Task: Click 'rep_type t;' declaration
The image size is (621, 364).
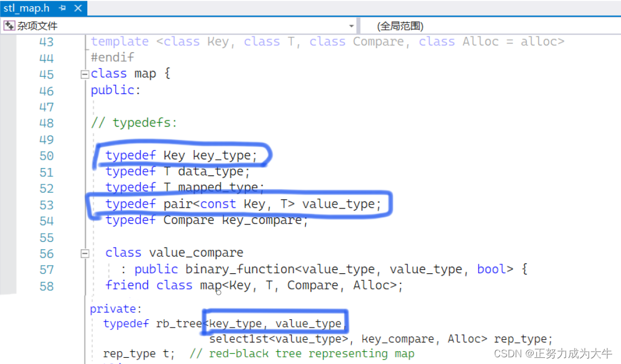Action: [x=139, y=354]
